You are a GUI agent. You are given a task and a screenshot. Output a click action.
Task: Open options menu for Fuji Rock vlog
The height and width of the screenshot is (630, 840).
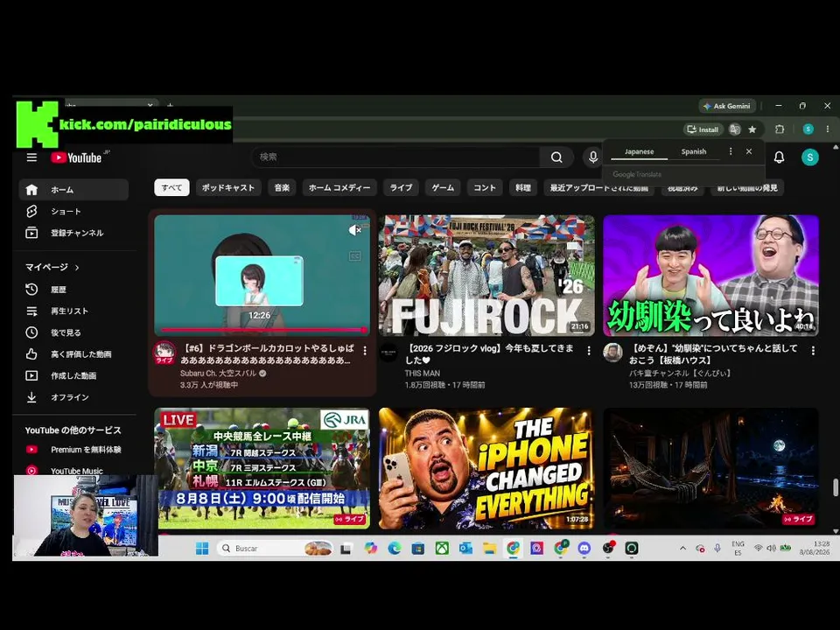point(589,350)
